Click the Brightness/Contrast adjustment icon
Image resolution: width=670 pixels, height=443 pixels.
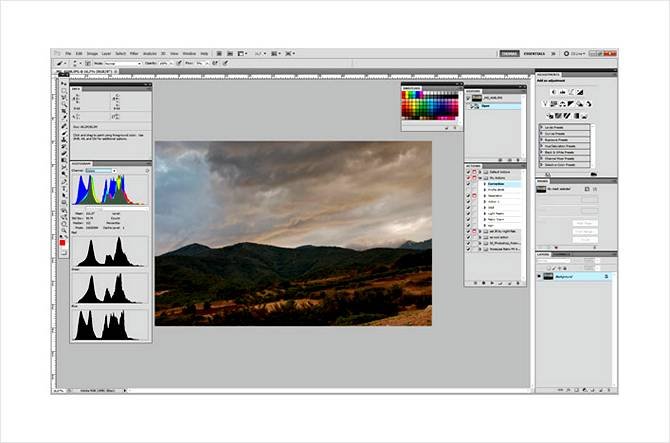(x=552, y=91)
